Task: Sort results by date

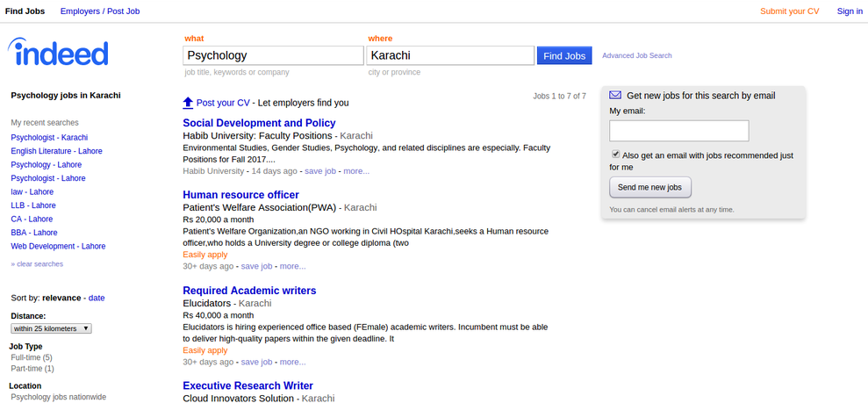Action: pos(97,298)
